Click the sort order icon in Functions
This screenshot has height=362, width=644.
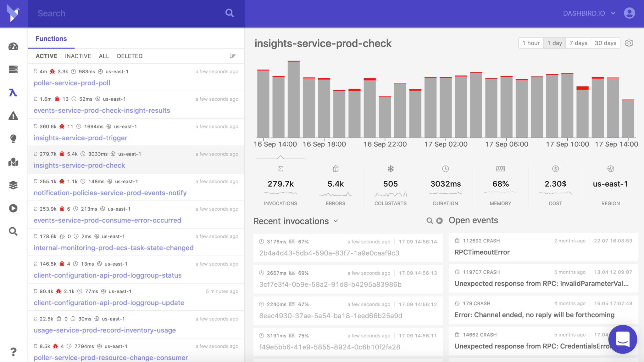click(232, 56)
